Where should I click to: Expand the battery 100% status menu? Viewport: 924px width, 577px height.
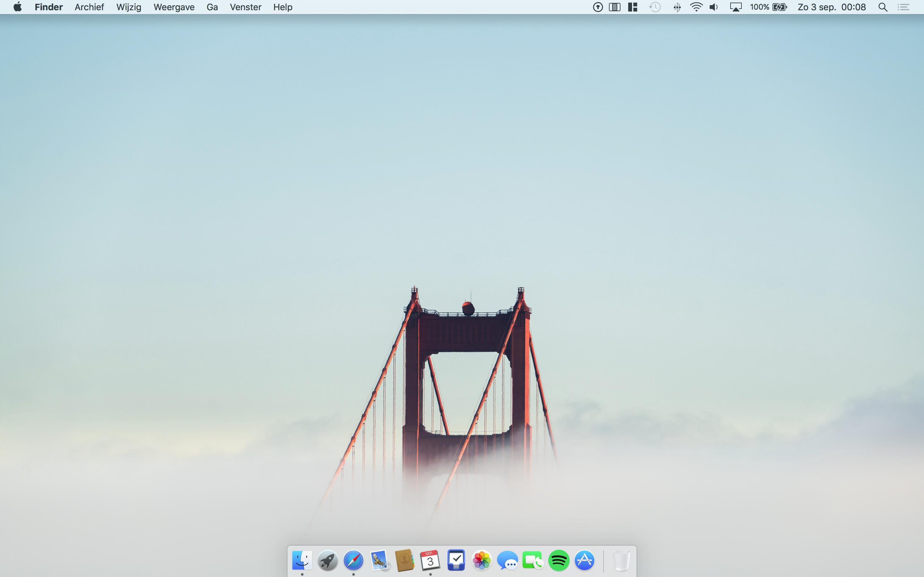click(x=768, y=7)
